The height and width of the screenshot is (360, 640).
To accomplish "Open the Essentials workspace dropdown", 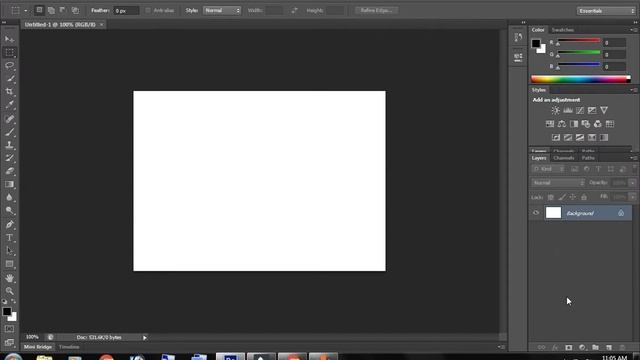I will (606, 11).
